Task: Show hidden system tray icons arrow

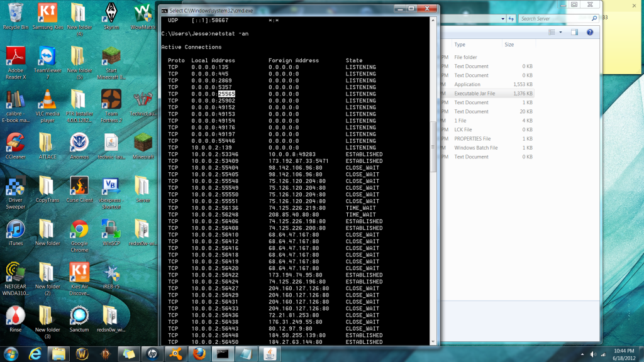Action: [x=582, y=354]
